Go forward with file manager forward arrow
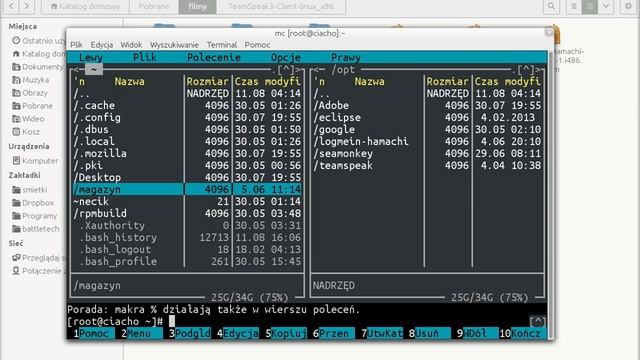 (27, 6)
